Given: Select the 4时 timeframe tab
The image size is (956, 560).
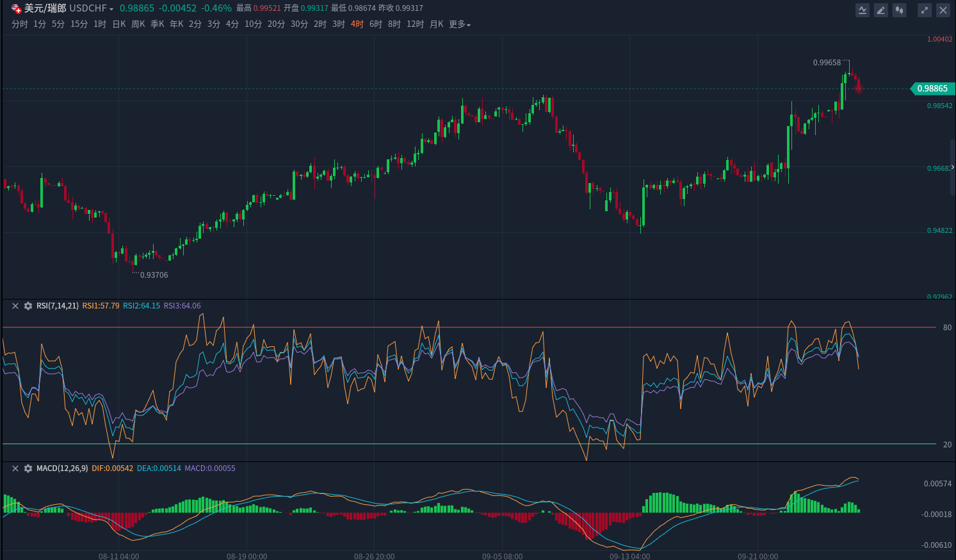Looking at the screenshot, I should (x=357, y=24).
